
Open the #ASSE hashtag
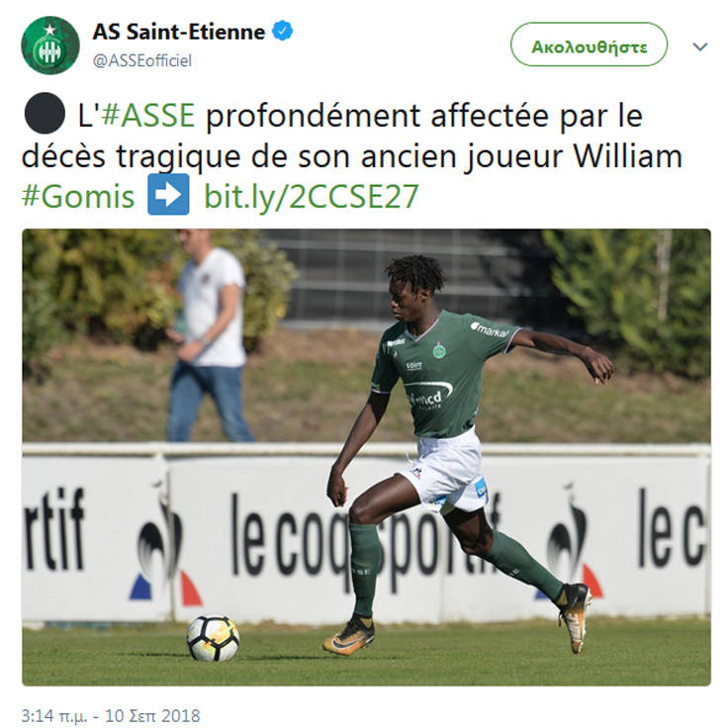point(148,115)
